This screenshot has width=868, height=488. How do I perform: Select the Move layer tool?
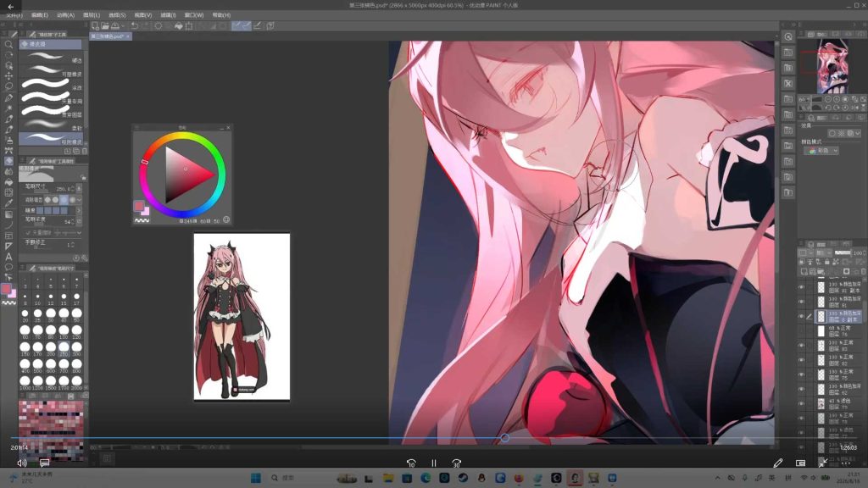coord(8,75)
